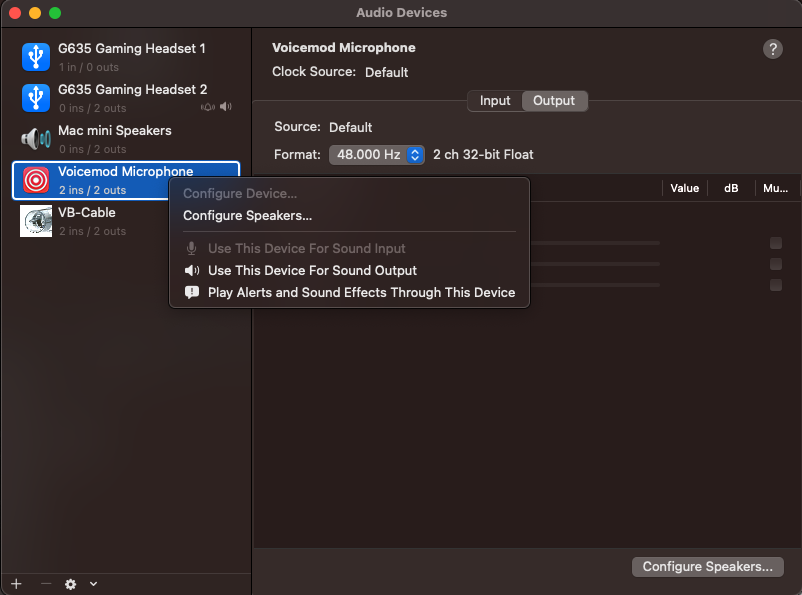The image size is (802, 595).
Task: Click the VB-Cable device icon
Action: tap(36, 221)
